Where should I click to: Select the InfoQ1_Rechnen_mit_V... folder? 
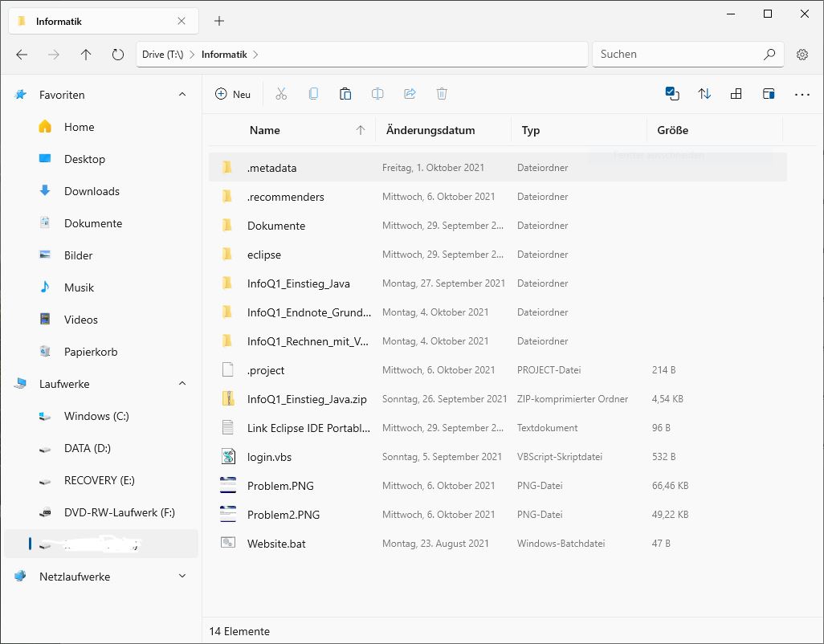click(498, 341)
